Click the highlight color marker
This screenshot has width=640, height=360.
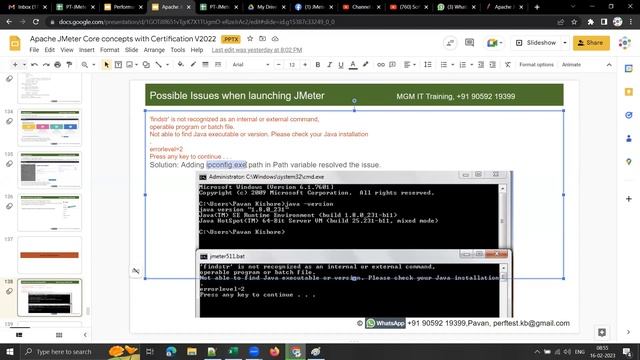(x=366, y=64)
